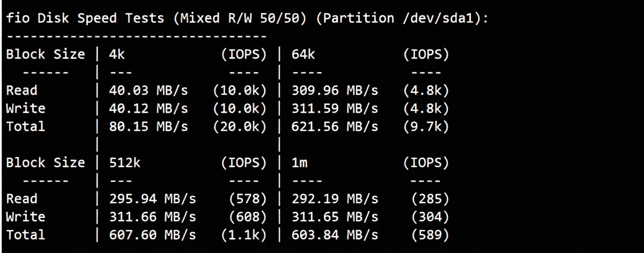
Task: Select the 80.15 MB/s total value
Action: coord(148,126)
